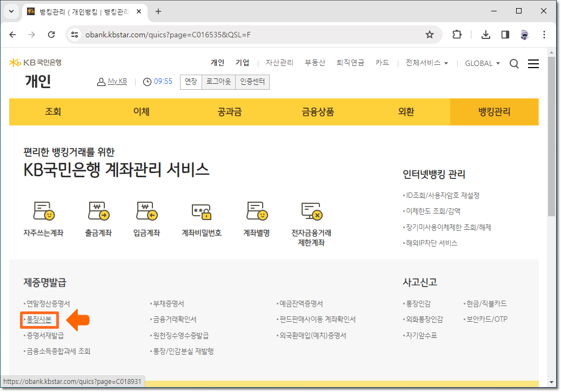Open ID조회/사용자암호 재설정 link
The height and width of the screenshot is (392, 561).
(x=443, y=196)
